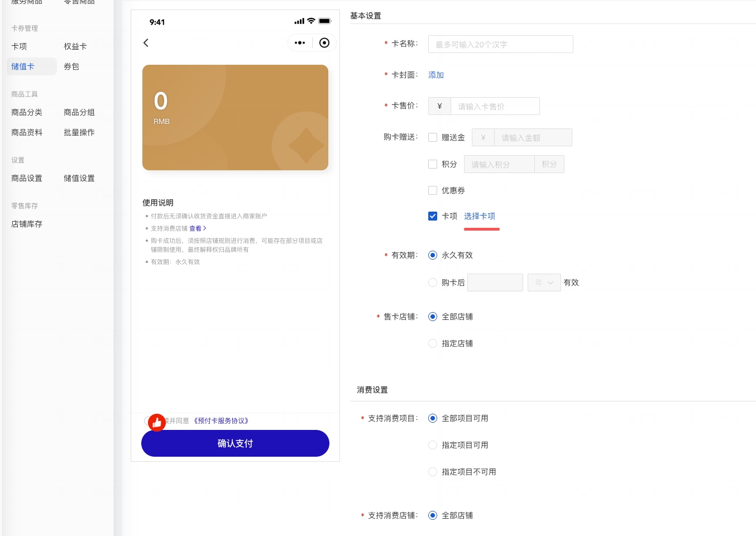Focus the 卡名称 input field

501,44
